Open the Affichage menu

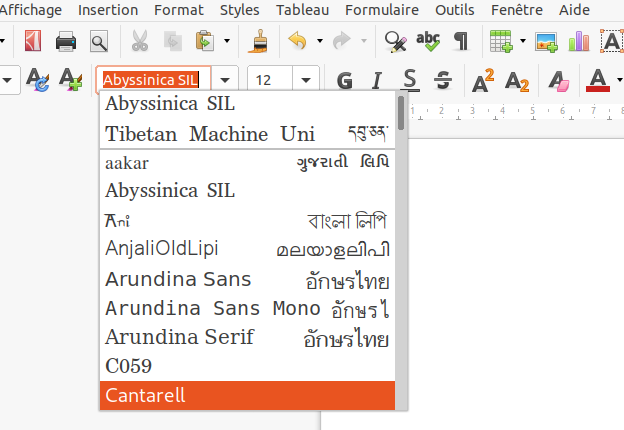click(x=30, y=10)
